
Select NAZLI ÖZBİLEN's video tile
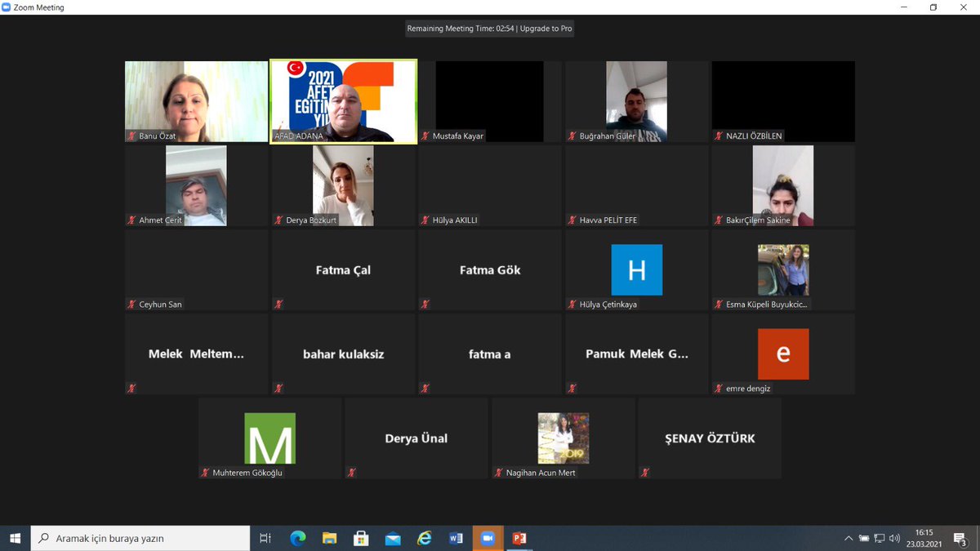coord(783,102)
